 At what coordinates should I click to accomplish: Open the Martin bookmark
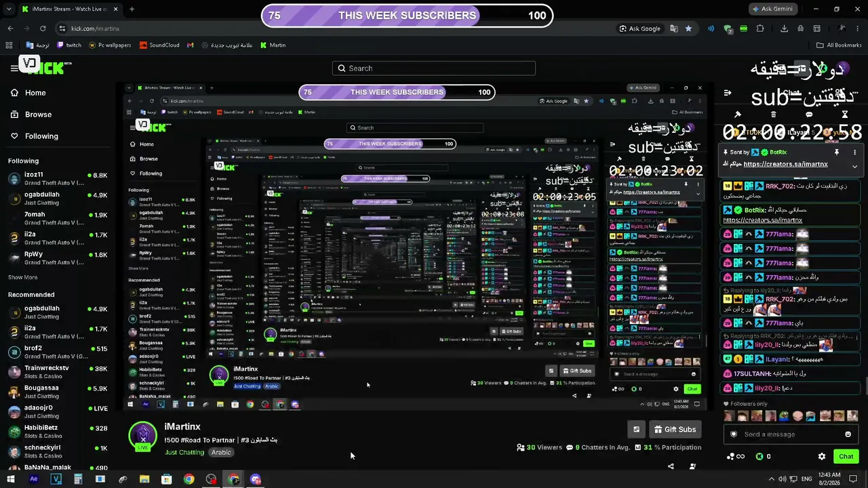[x=273, y=45]
